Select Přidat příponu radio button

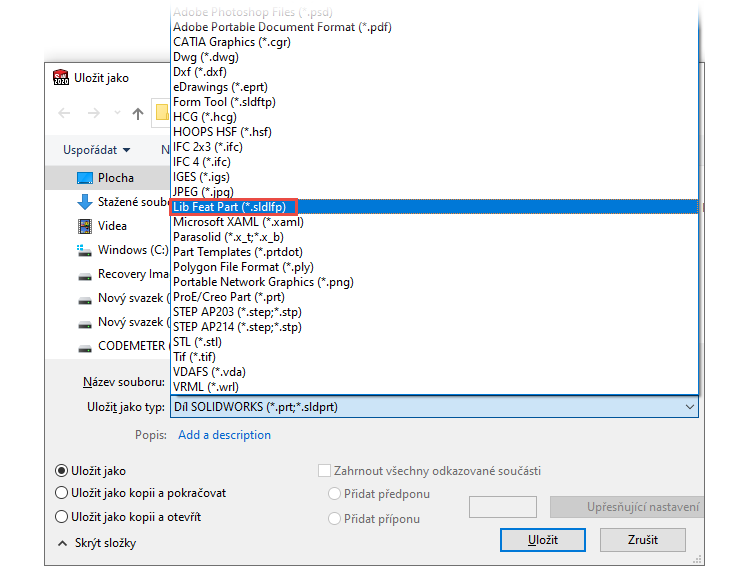click(334, 519)
